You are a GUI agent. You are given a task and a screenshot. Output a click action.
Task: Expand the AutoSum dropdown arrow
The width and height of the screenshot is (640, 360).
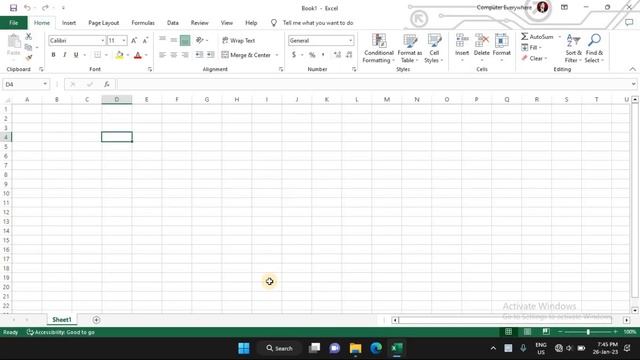click(559, 37)
